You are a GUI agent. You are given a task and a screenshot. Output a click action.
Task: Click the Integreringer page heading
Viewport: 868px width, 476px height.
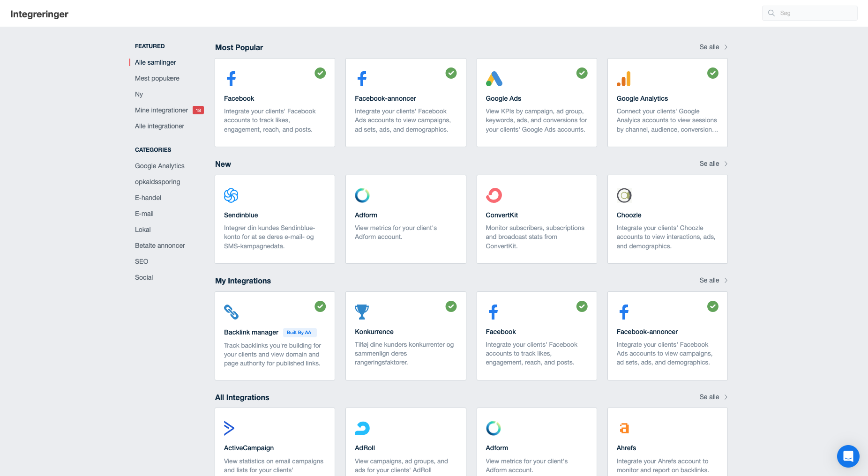click(39, 14)
